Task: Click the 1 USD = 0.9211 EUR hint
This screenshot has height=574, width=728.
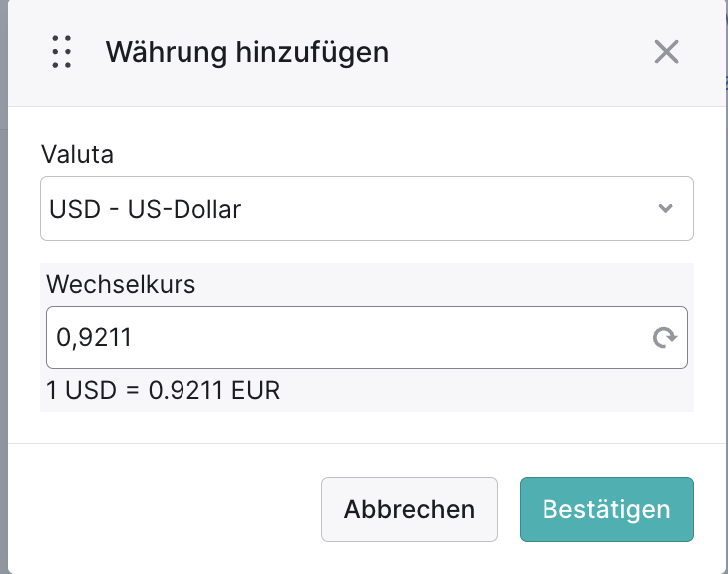Action: pos(163,390)
